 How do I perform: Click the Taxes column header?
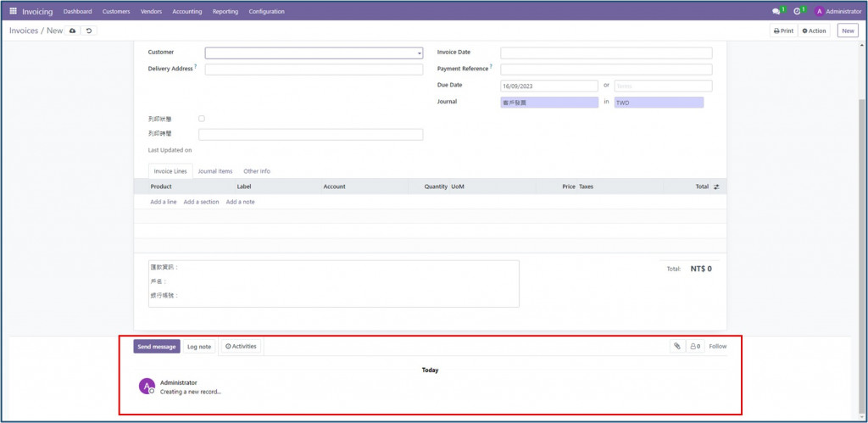pyautogui.click(x=586, y=186)
